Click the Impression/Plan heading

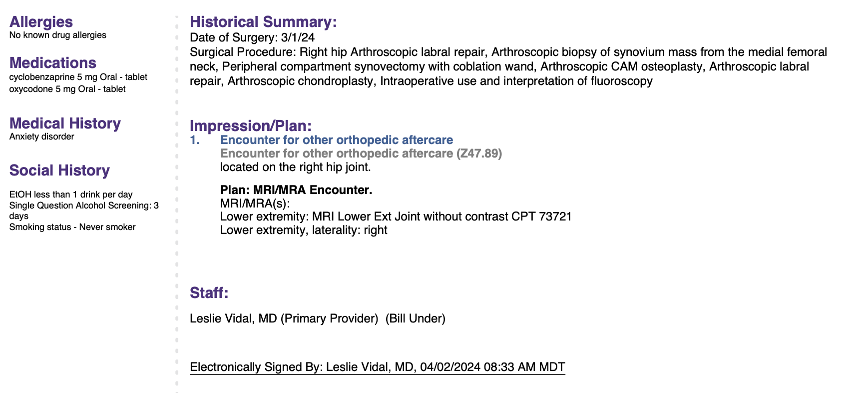(251, 125)
